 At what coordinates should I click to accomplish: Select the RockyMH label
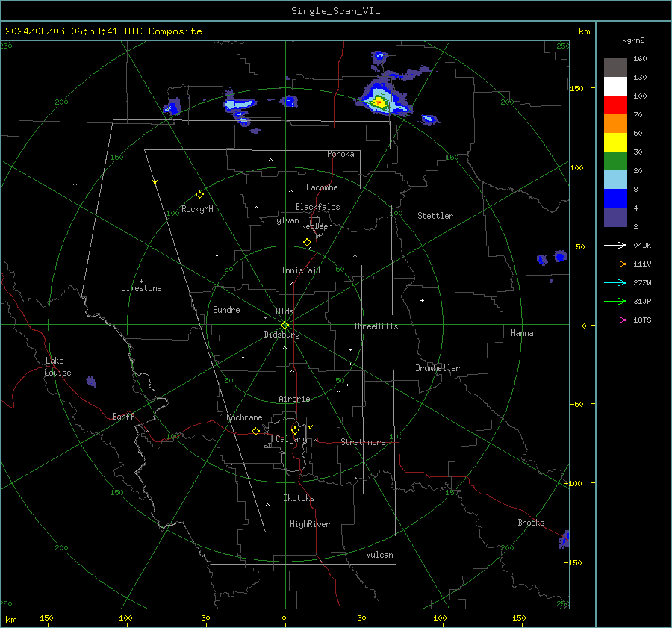click(x=197, y=209)
